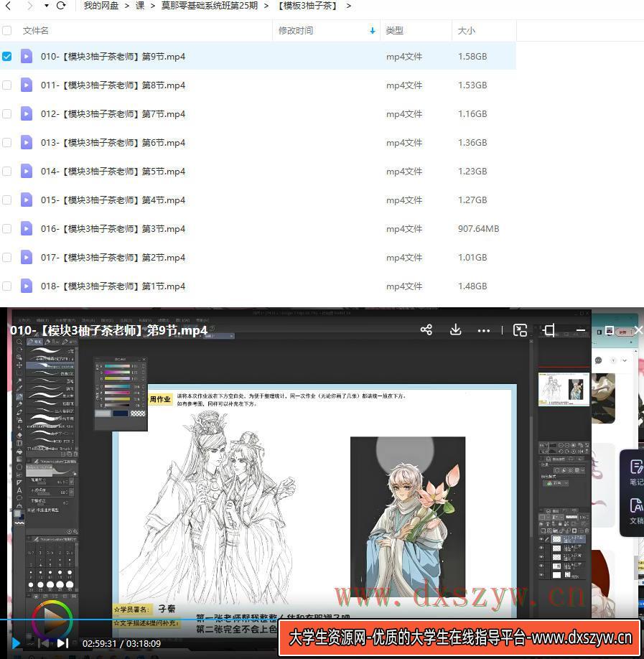The image size is (644, 659).
Task: Click player title 010-【模块3柚子茶老师】第9节.mp4
Action: (109, 330)
